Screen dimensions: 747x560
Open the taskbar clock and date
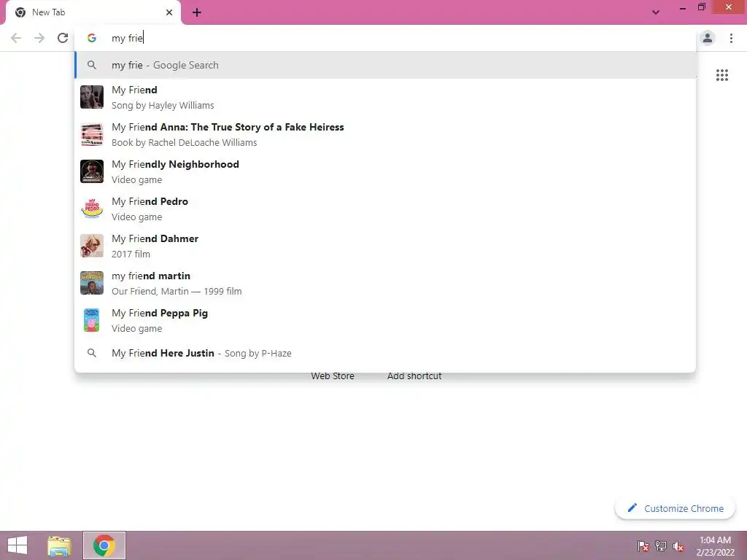pyautogui.click(x=715, y=546)
